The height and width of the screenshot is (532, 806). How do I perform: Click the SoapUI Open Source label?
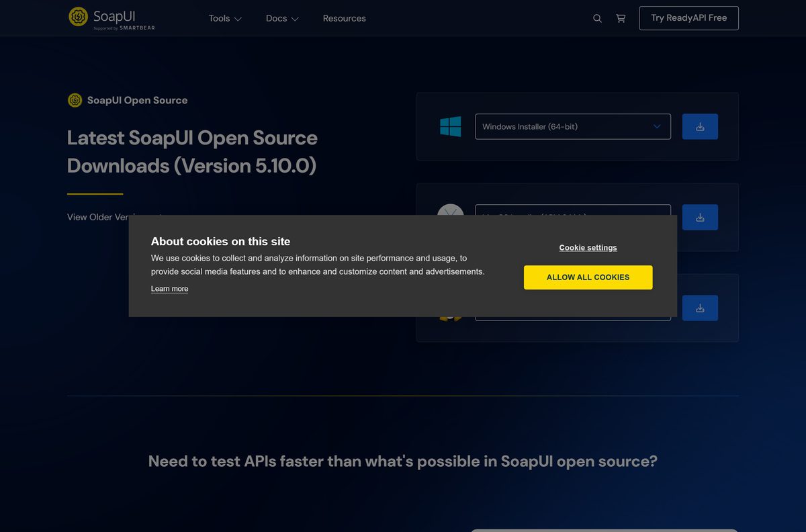pyautogui.click(x=137, y=100)
